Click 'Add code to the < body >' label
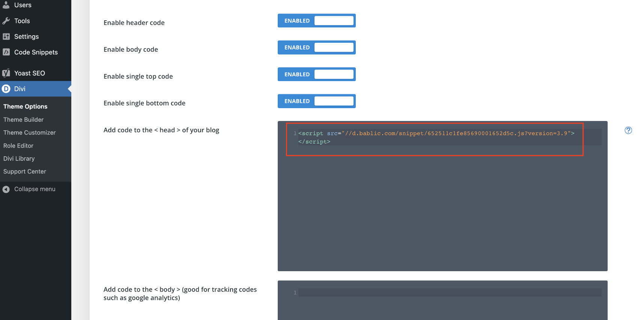 pos(180,294)
